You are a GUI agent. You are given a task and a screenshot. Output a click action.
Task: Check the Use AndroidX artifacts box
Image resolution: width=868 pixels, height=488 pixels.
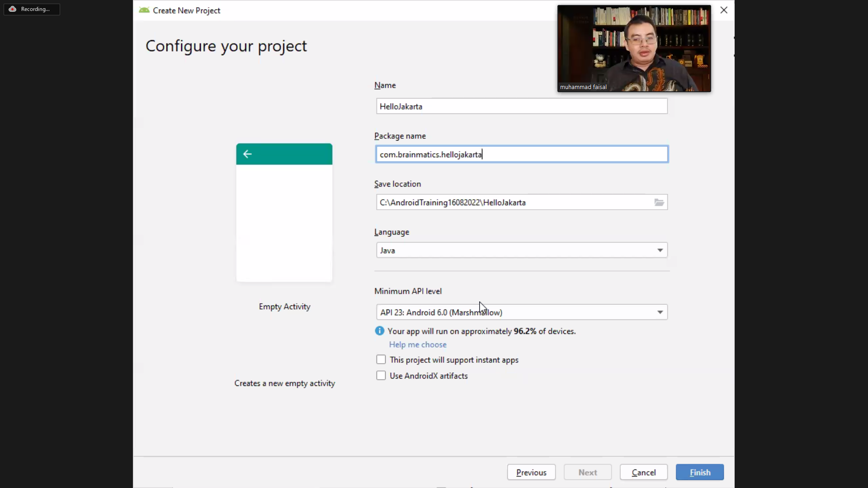(x=381, y=375)
